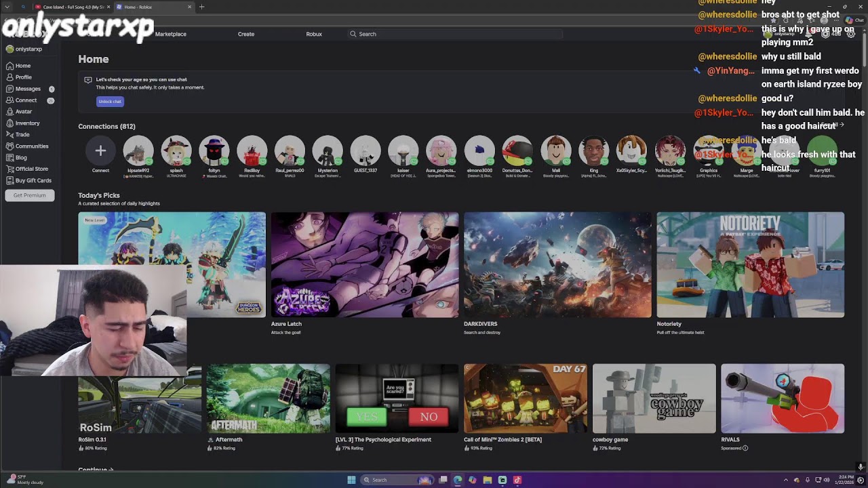Open onlystarxp profile in sidebar
The image size is (868, 488).
tap(24, 49)
